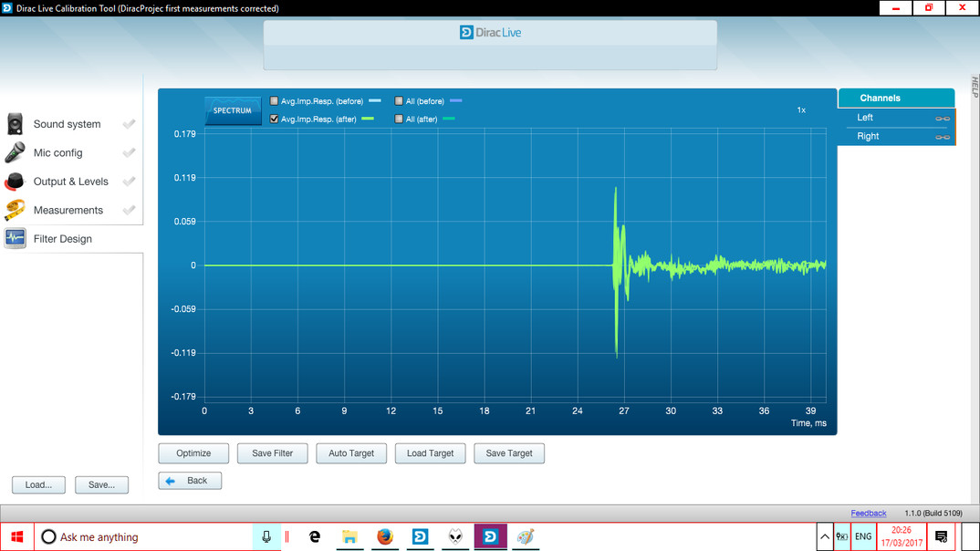Open the Action Center notifications icon

point(942,536)
